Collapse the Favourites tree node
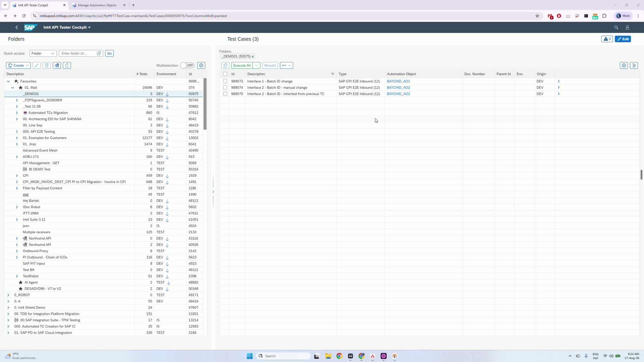 tap(8, 81)
